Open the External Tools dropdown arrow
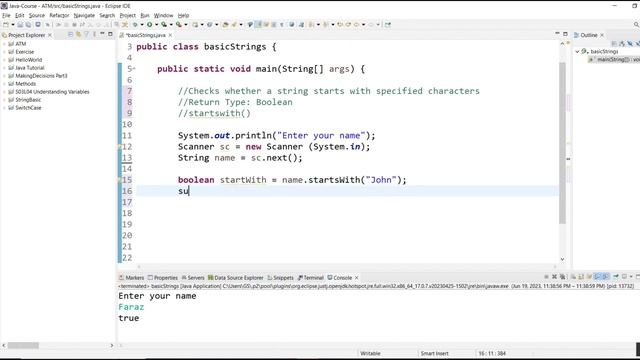 click(186, 24)
